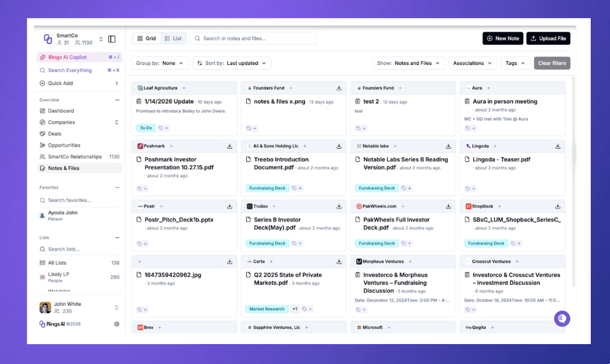Collapse the Favorites section
The image size is (610, 364).
pos(117,187)
